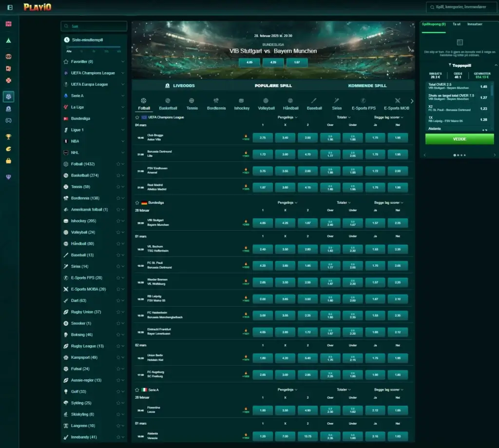Click the Dart icon in sidebar
The height and width of the screenshot is (448, 499).
pyautogui.click(x=66, y=301)
